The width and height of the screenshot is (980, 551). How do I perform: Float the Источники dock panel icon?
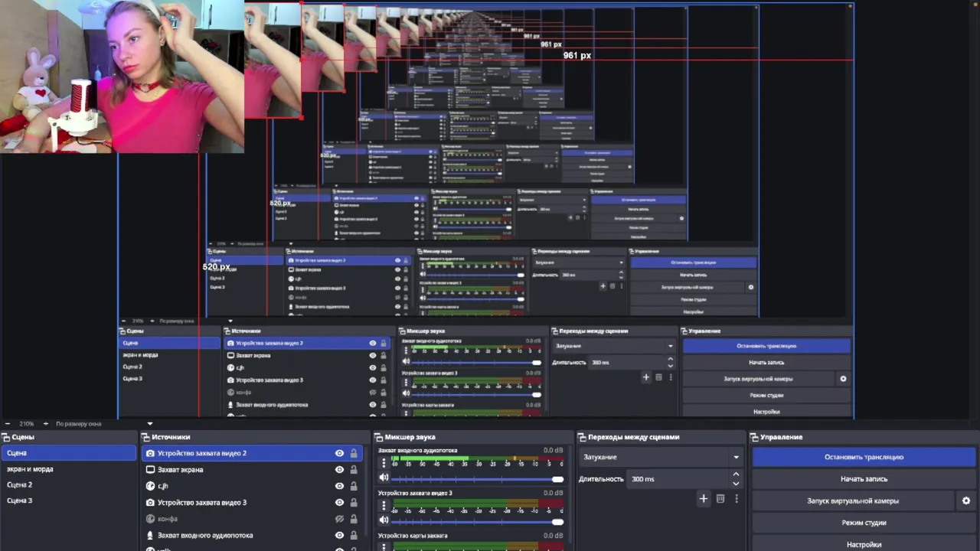(x=145, y=438)
